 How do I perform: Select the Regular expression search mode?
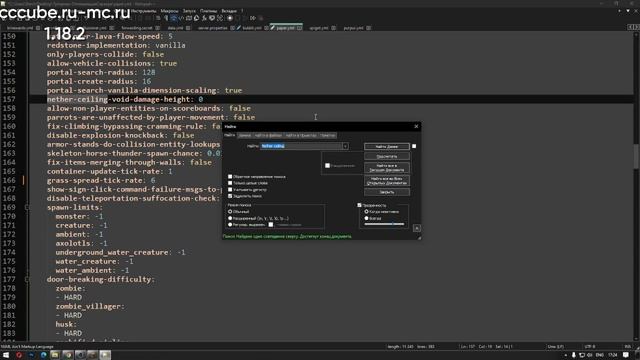[x=230, y=225]
